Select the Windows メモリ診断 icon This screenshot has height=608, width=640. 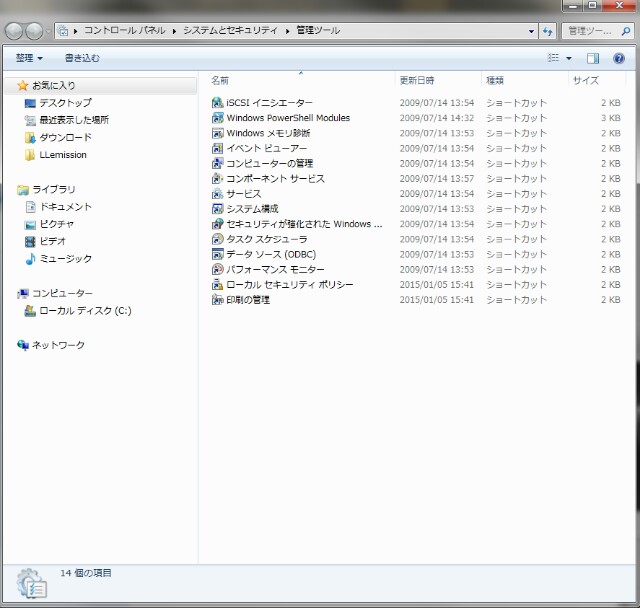tap(218, 133)
